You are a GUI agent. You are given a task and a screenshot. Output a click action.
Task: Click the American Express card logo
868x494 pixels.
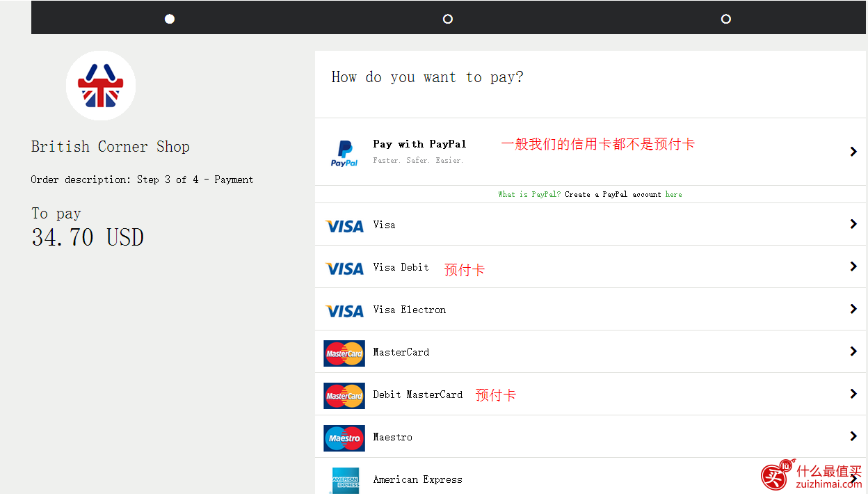click(x=346, y=480)
